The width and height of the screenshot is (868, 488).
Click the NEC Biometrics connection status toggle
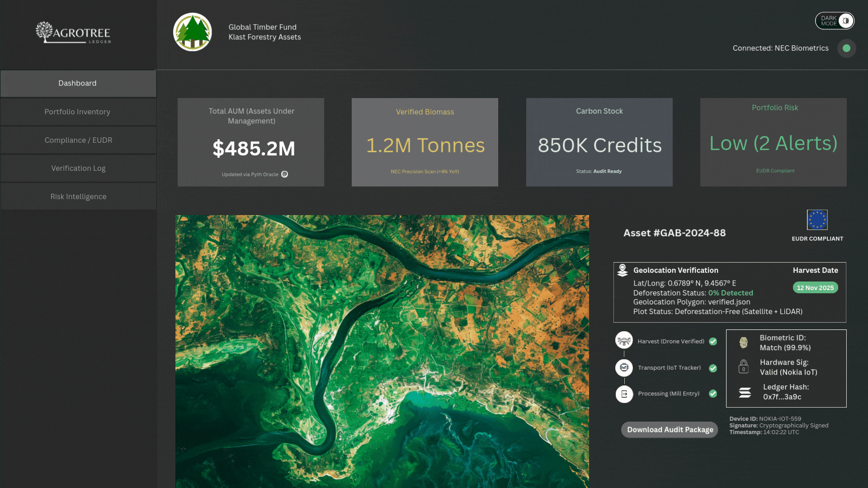846,49
